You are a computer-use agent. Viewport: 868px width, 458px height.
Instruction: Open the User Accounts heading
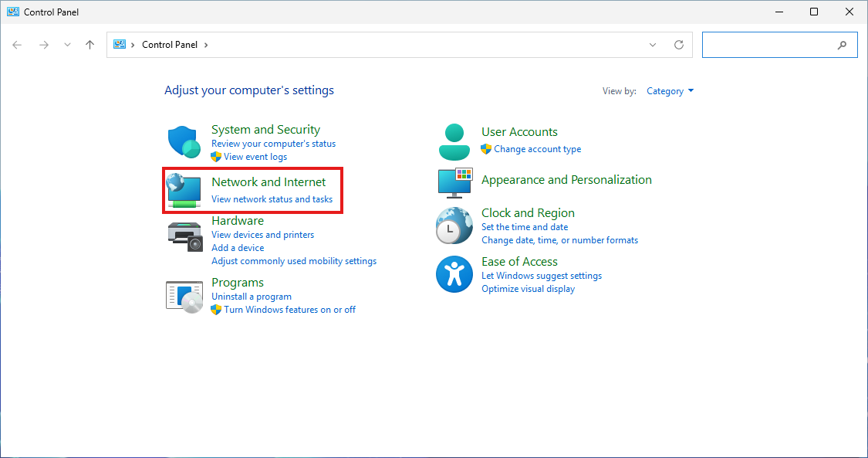click(x=519, y=132)
